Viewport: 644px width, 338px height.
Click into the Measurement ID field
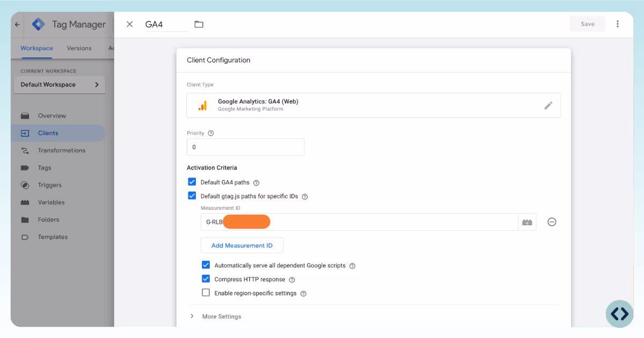360,222
